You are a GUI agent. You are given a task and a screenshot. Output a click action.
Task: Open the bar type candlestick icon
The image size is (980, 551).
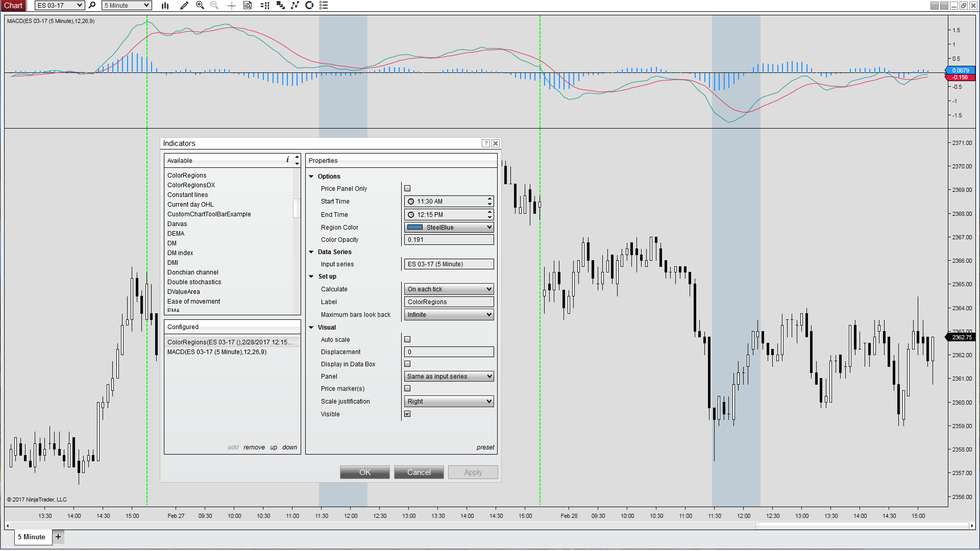click(165, 6)
